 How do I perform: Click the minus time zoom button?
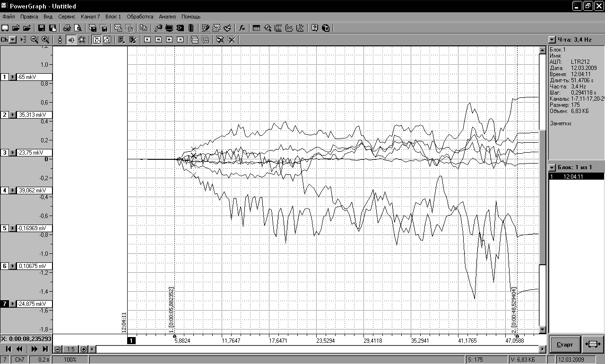tap(57, 349)
